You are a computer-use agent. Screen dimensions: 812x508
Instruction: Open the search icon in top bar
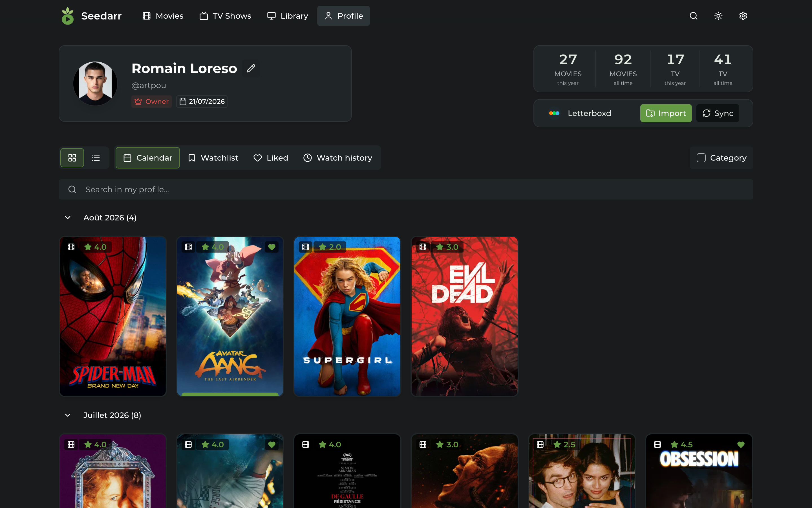coord(693,16)
